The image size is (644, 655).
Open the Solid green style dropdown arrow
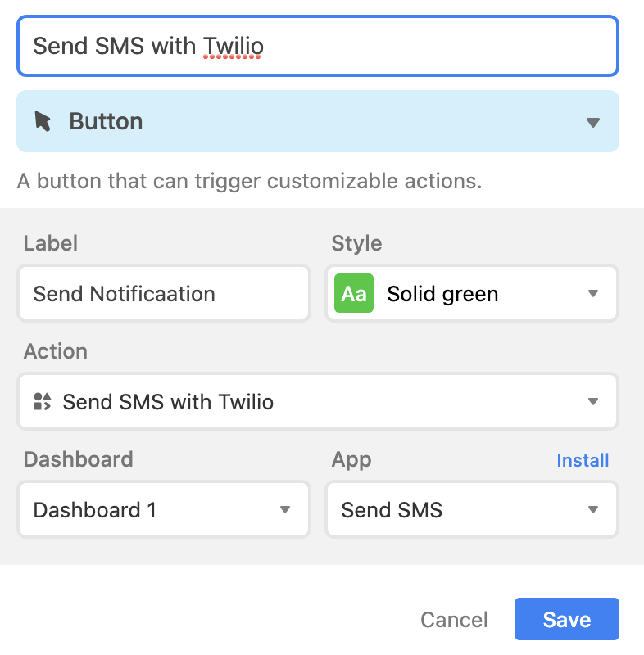(x=593, y=293)
